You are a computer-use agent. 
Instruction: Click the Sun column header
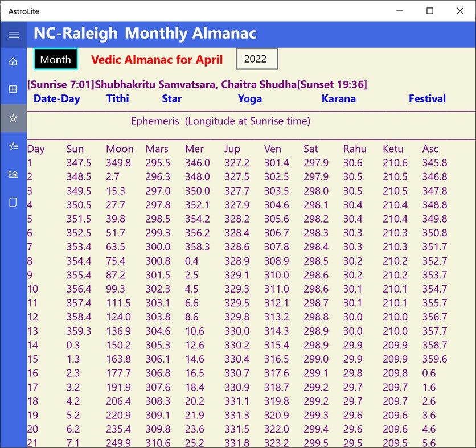tap(75, 149)
